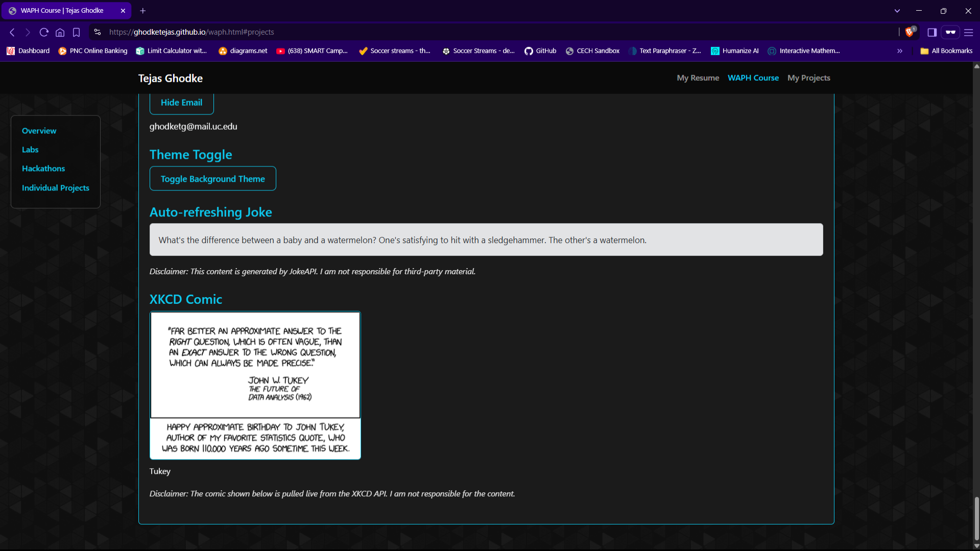The image size is (980, 551).
Task: Click the auto-refreshing joke text box
Action: 486,240
